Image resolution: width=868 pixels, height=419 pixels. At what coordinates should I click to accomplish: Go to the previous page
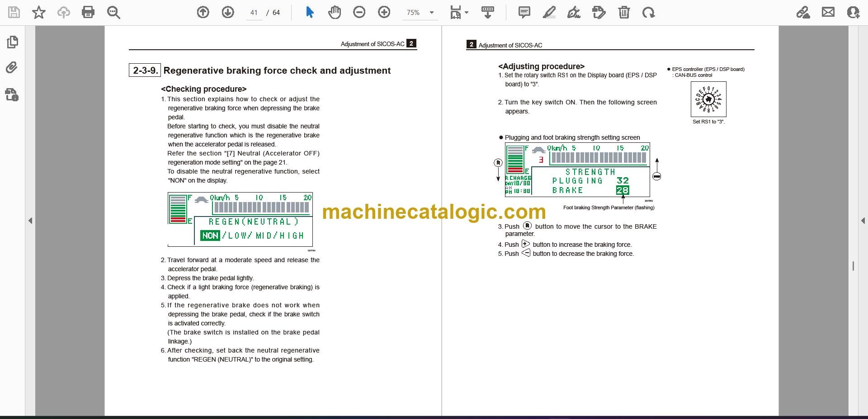pos(203,12)
